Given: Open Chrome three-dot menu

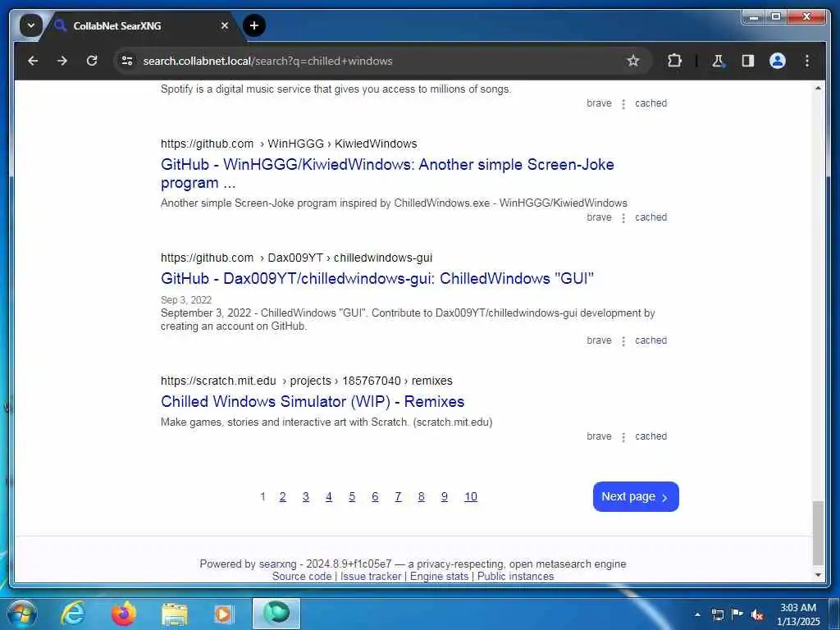Looking at the screenshot, I should coord(807,61).
